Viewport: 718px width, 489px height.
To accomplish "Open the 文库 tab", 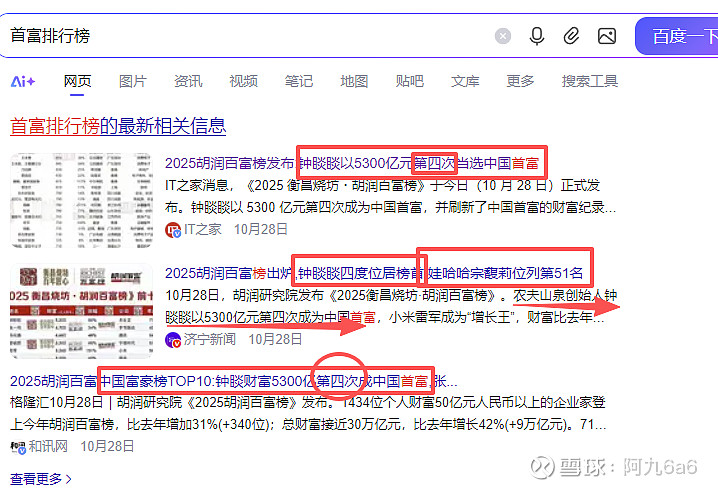I will coord(465,82).
